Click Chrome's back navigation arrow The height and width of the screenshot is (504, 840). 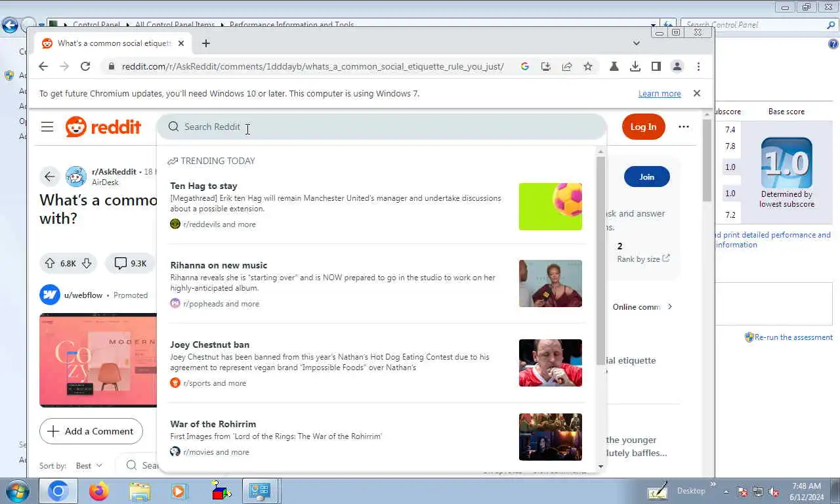point(43,66)
